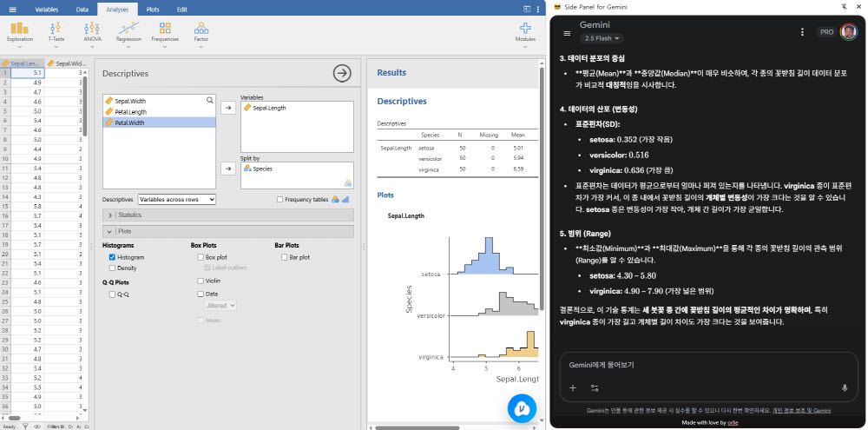Screen dimensions: 868x430
Task: Click the search icon in variable list
Action: click(x=209, y=101)
